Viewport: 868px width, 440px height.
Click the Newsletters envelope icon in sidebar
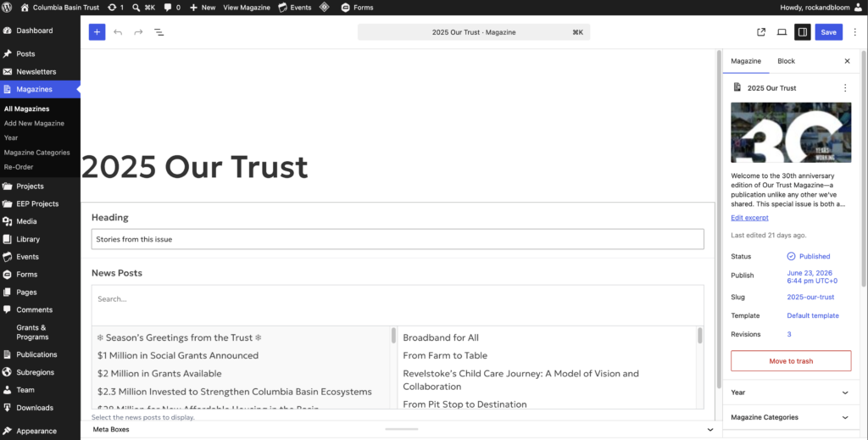point(7,72)
